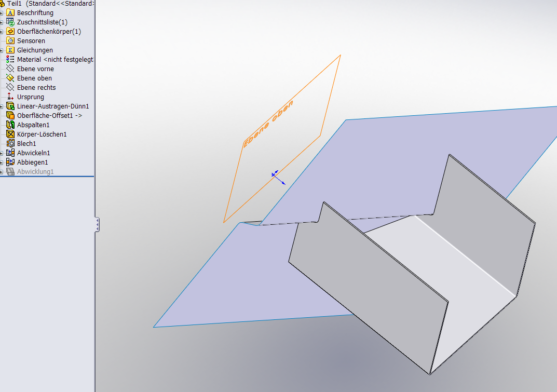Viewport: 557px width, 392px height.
Task: Click the Abwickeln1 unfold feature icon
Action: pyautogui.click(x=10, y=153)
